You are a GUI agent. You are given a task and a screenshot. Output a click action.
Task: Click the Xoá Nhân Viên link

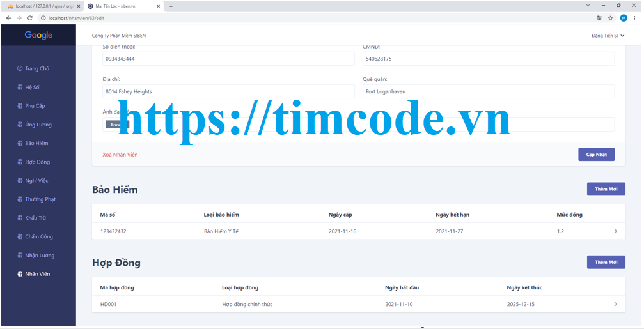[120, 155]
